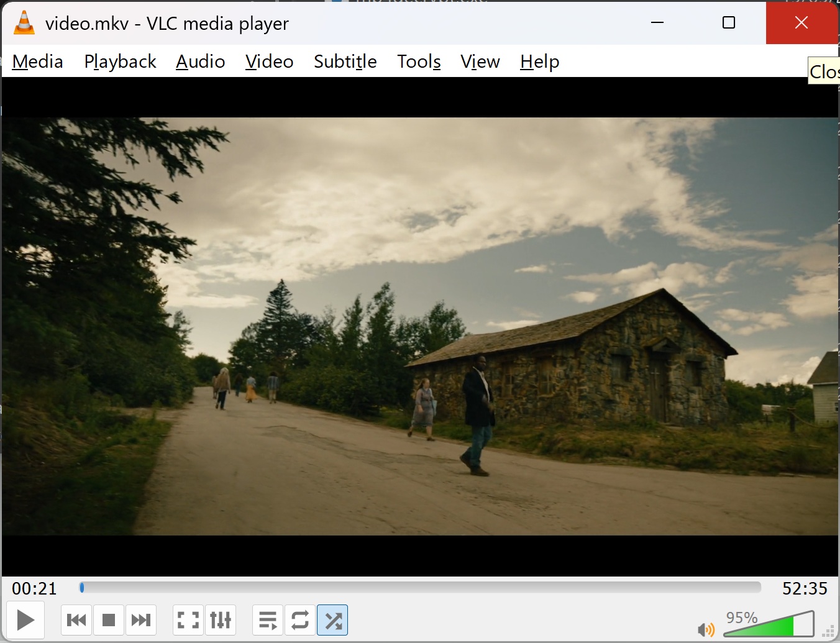Skip to the next media item
Image resolution: width=840 pixels, height=643 pixels.
141,620
